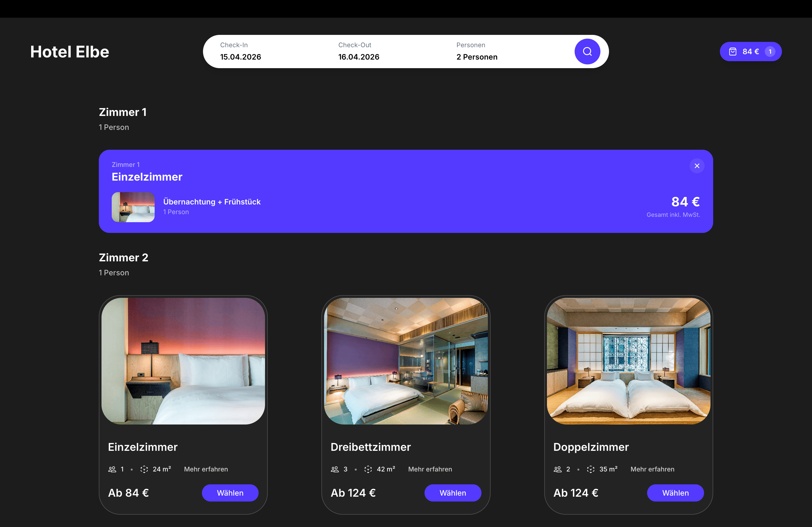Click Mehr erfahren on the Doppelzimmer card
This screenshot has height=527, width=812.
[652, 469]
